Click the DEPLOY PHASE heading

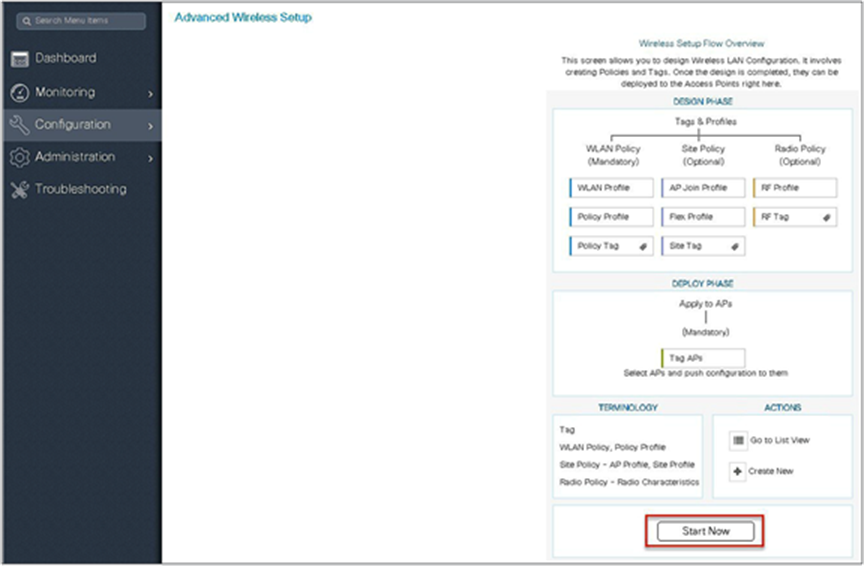coord(703,284)
